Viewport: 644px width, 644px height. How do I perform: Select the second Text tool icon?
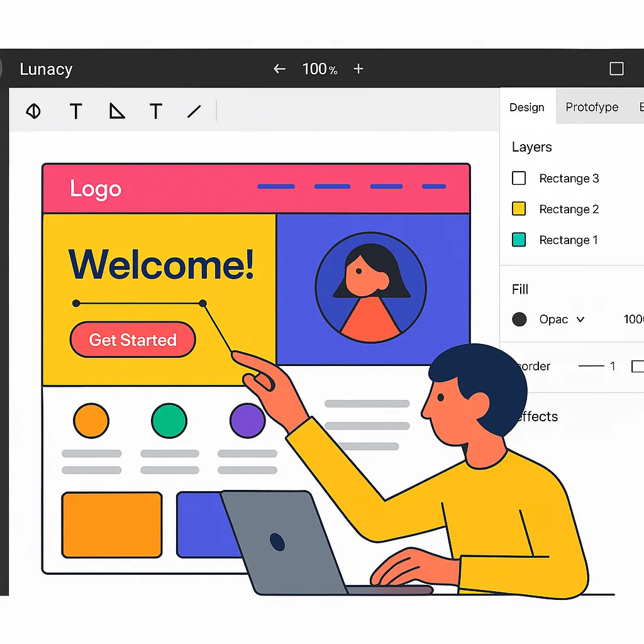click(155, 111)
